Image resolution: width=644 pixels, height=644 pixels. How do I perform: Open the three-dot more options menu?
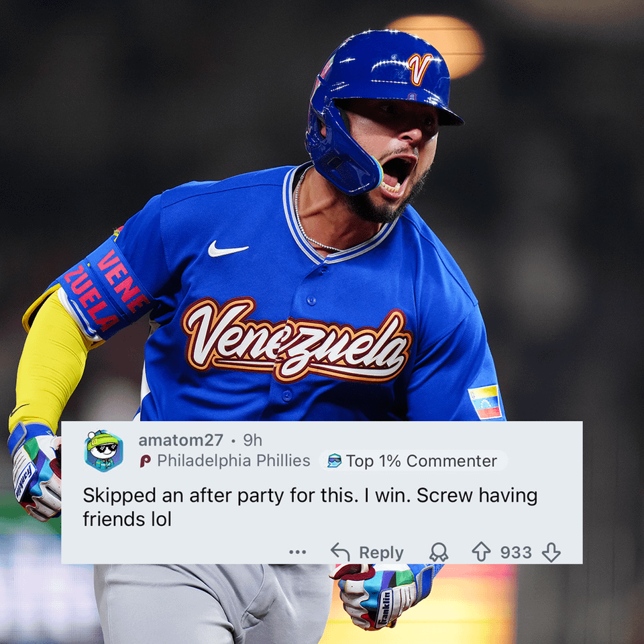pyautogui.click(x=297, y=552)
